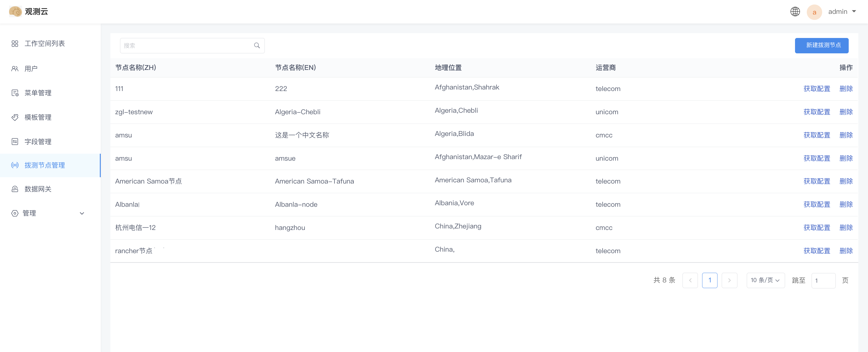Open the 10 条/页 page size dropdown
This screenshot has width=868, height=352.
(765, 280)
